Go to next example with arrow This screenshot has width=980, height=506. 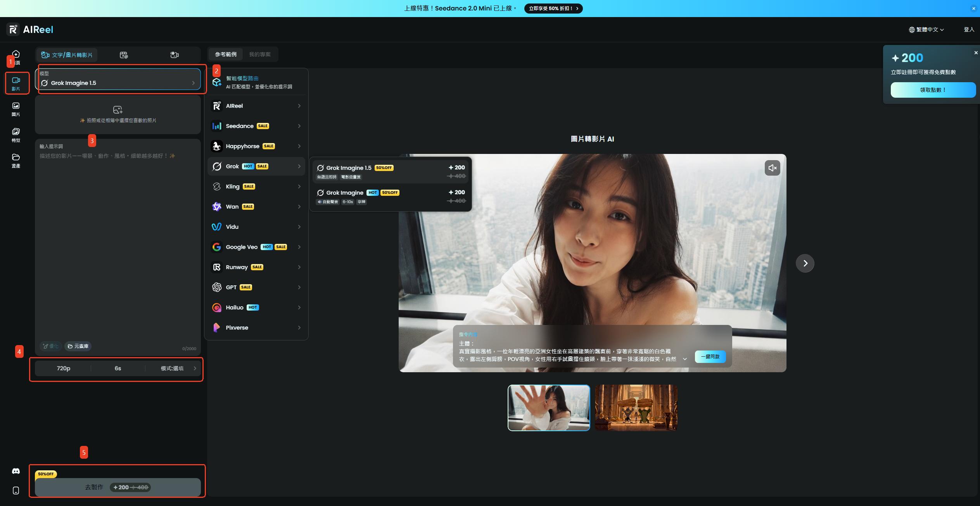tap(805, 263)
